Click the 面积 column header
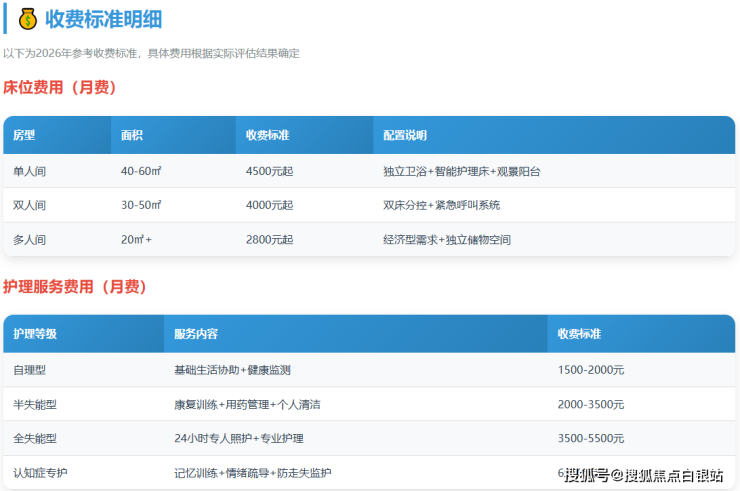 point(132,135)
